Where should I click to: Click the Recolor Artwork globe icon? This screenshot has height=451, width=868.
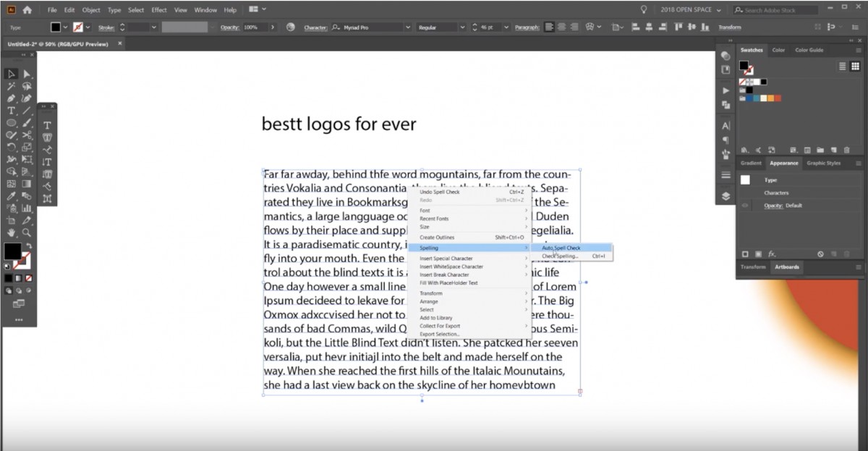[290, 27]
